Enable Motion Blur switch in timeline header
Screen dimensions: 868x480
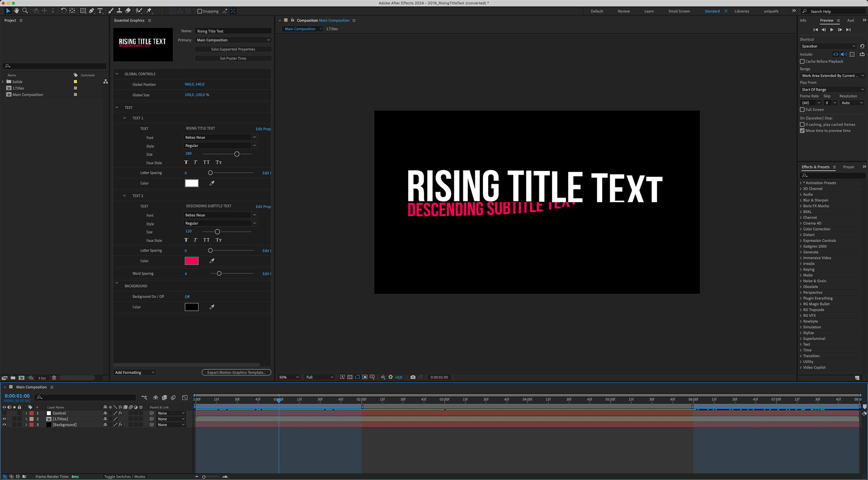tap(173, 398)
